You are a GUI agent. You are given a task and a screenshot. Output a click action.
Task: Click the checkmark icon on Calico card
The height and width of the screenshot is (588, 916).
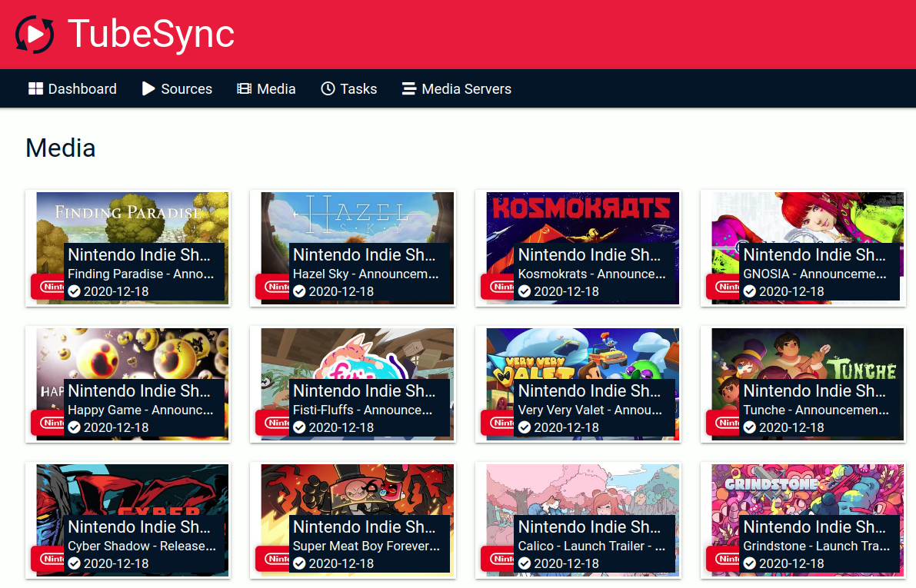[x=525, y=563]
